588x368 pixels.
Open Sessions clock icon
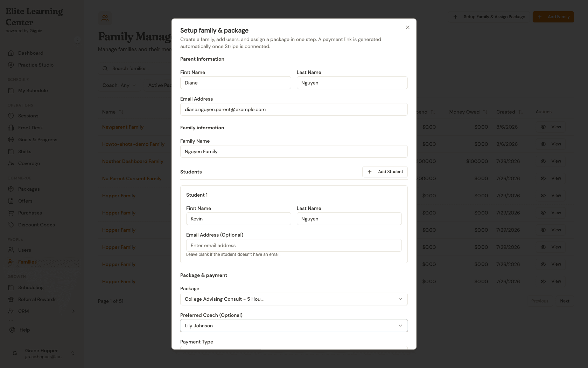pyautogui.click(x=11, y=116)
